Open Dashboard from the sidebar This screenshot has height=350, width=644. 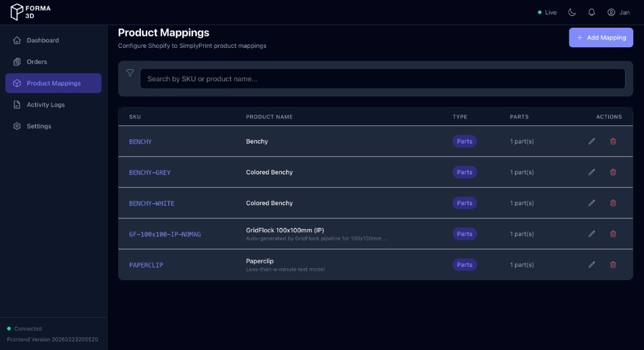tap(53, 40)
